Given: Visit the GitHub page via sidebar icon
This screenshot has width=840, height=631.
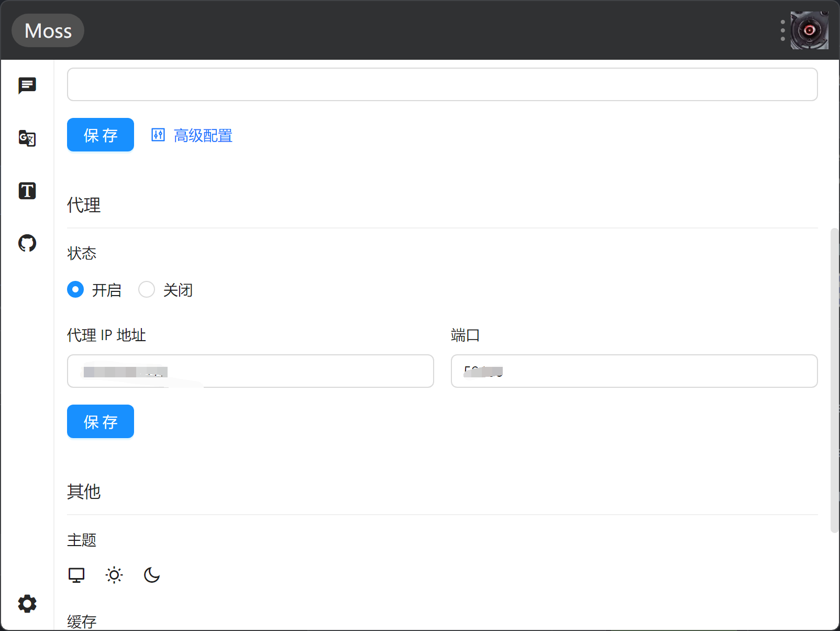Looking at the screenshot, I should click(x=27, y=243).
